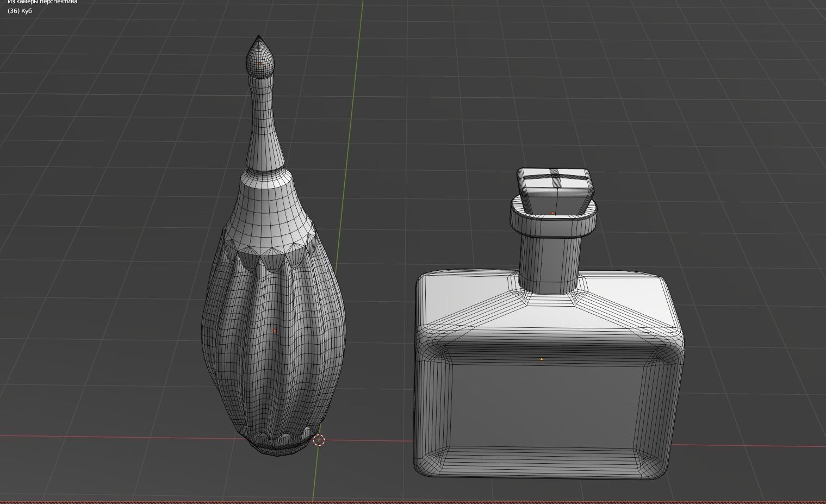The image size is (826, 504).
Task: Click the '(36) Куб' viewport overlay text
Action: click(x=20, y=11)
